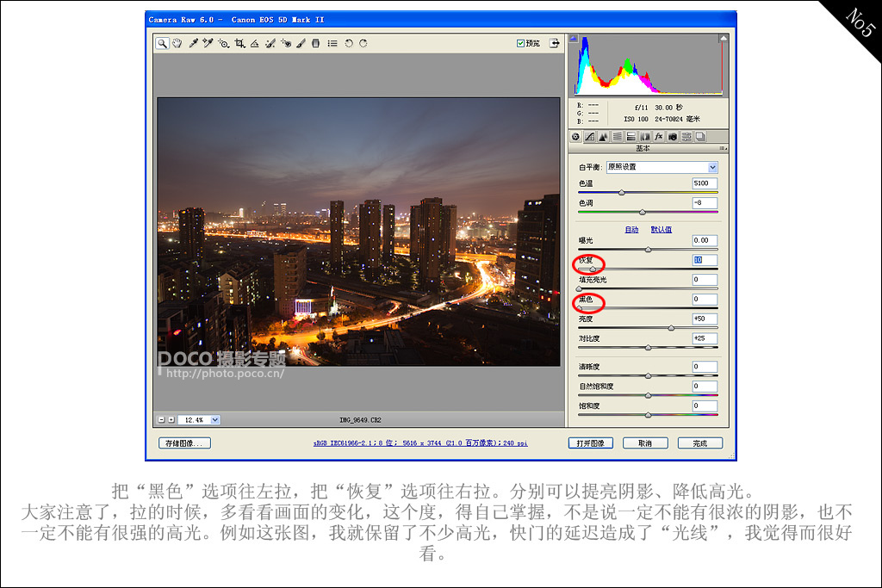Open the HSL / Grayscale panel tab
882x588 pixels.
617,137
